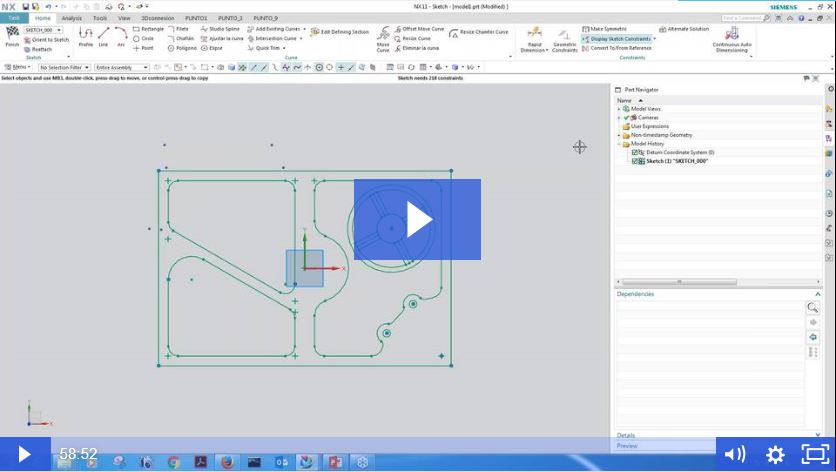The width and height of the screenshot is (836, 472).
Task: Open Add Existing Curves dropdown arrow
Action: pos(304,29)
